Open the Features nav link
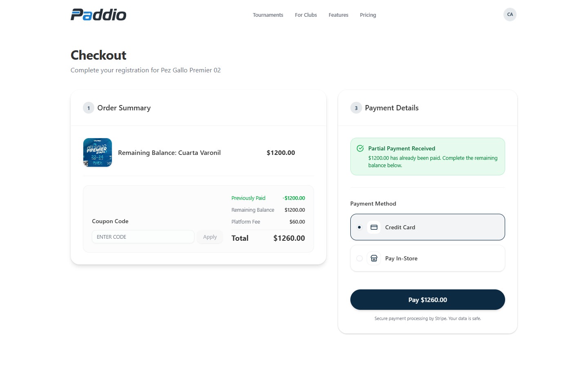This screenshot has height=365, width=588. point(339,15)
